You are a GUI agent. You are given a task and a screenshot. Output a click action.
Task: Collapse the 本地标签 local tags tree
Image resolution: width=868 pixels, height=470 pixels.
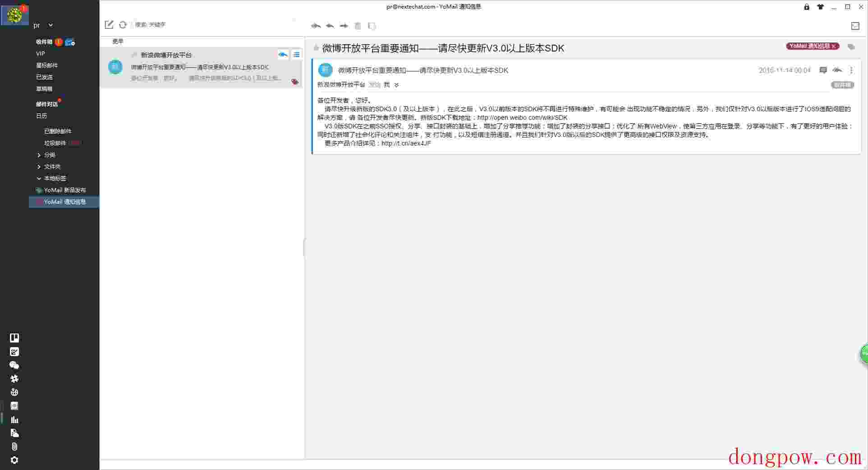pos(39,178)
